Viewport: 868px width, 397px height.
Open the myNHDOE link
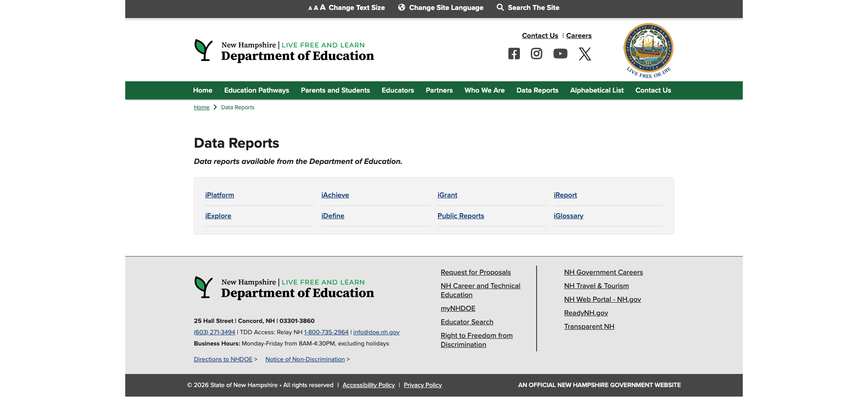[x=458, y=308]
